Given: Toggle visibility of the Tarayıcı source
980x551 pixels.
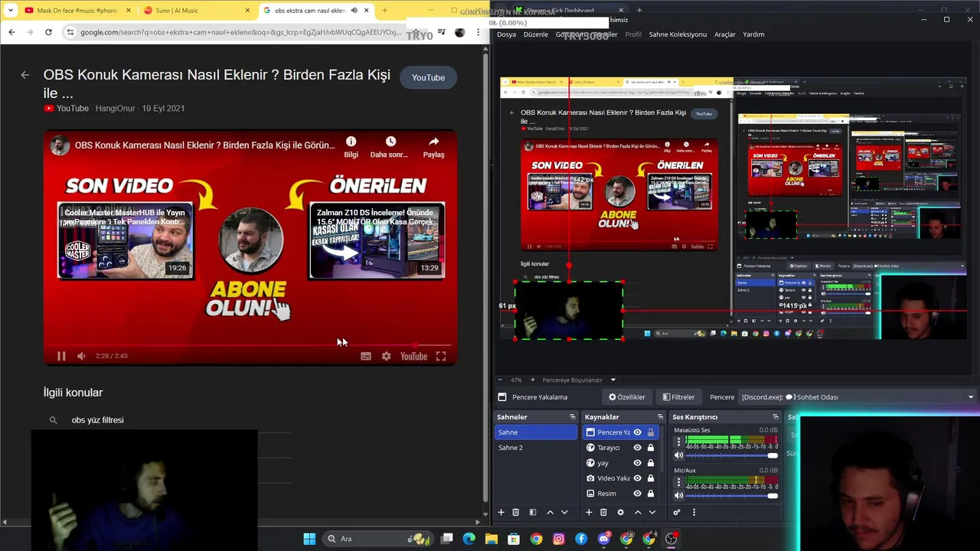Looking at the screenshot, I should click(x=637, y=448).
